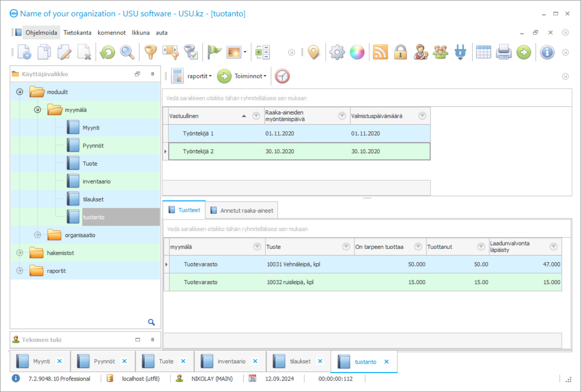
Task: Collapse the myymälä tree folder
Action: tap(38, 110)
